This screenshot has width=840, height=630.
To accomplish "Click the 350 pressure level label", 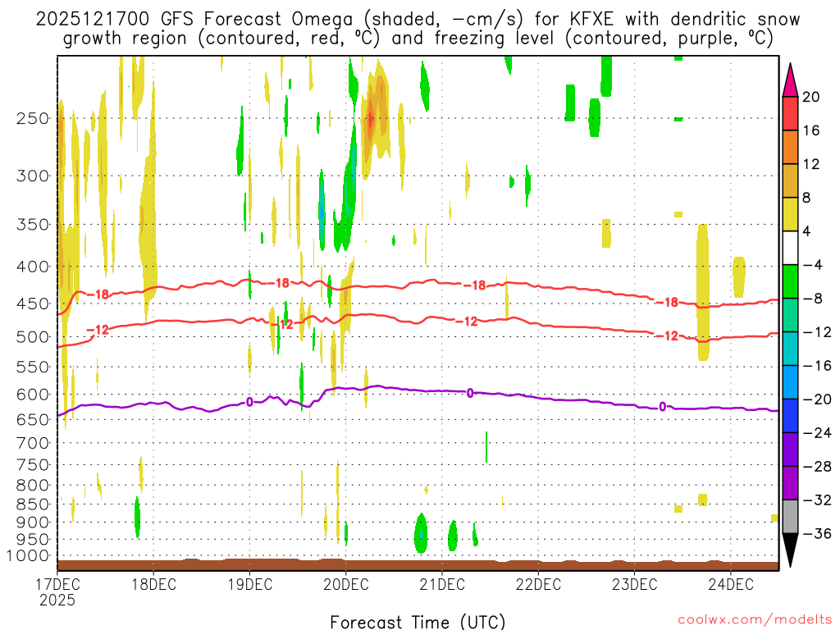I will [33, 225].
